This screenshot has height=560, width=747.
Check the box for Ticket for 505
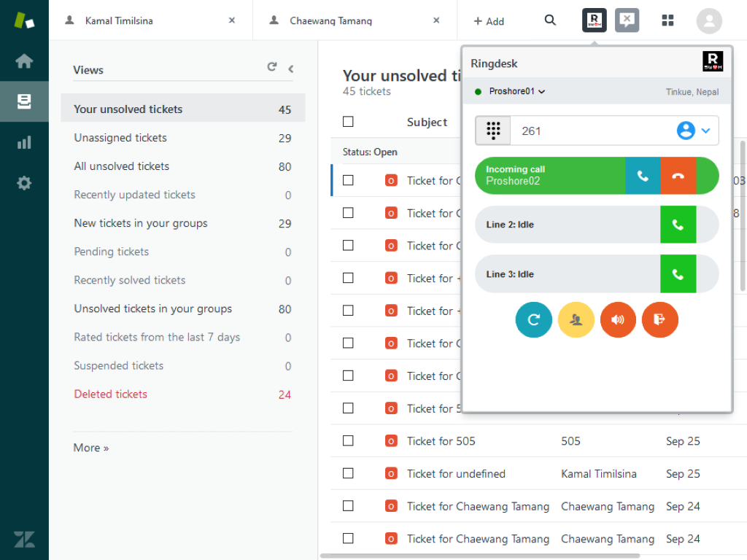point(348,440)
